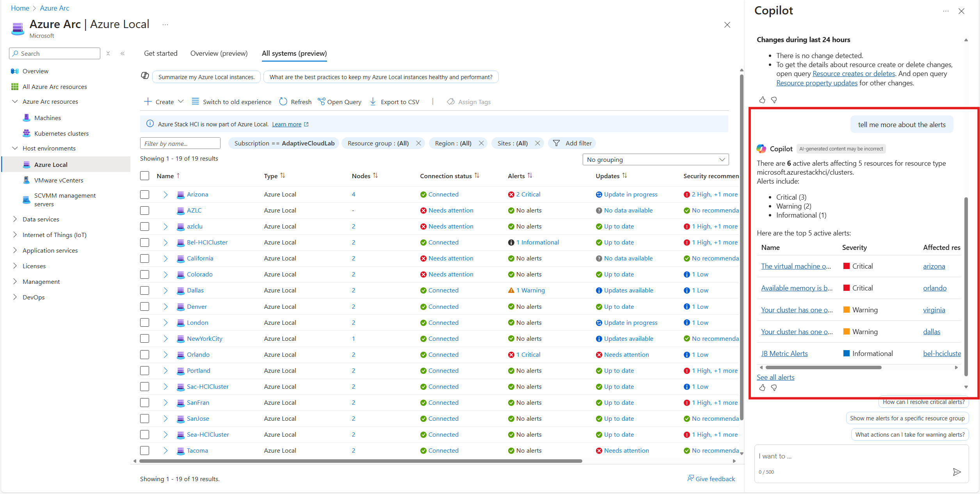980x494 pixels.
Task: Expand the Orlando row chevron
Action: pos(165,355)
